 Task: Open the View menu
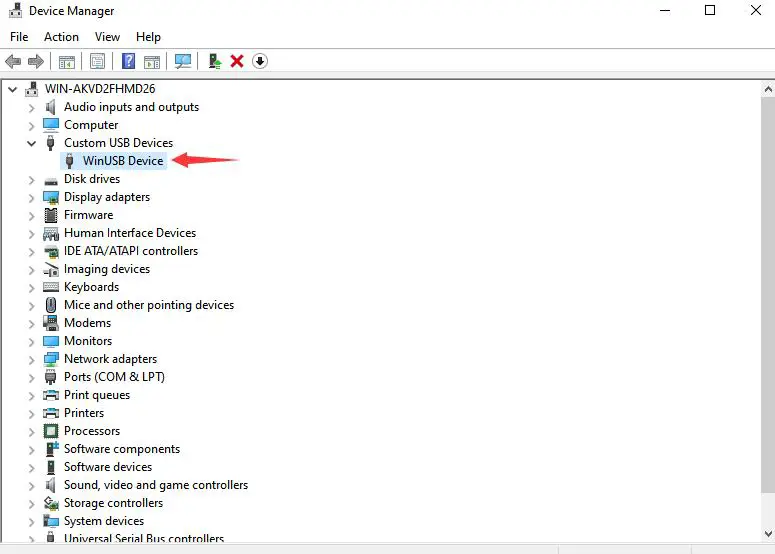(107, 37)
